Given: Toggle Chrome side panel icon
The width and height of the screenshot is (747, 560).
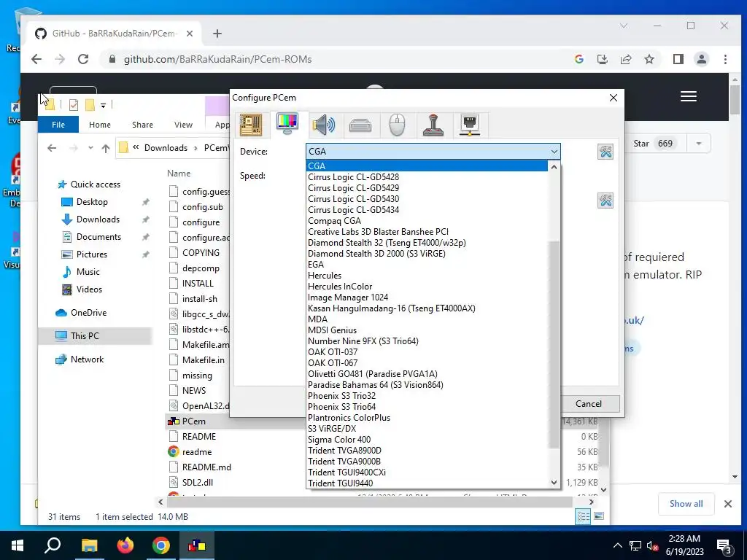Looking at the screenshot, I should point(678,59).
